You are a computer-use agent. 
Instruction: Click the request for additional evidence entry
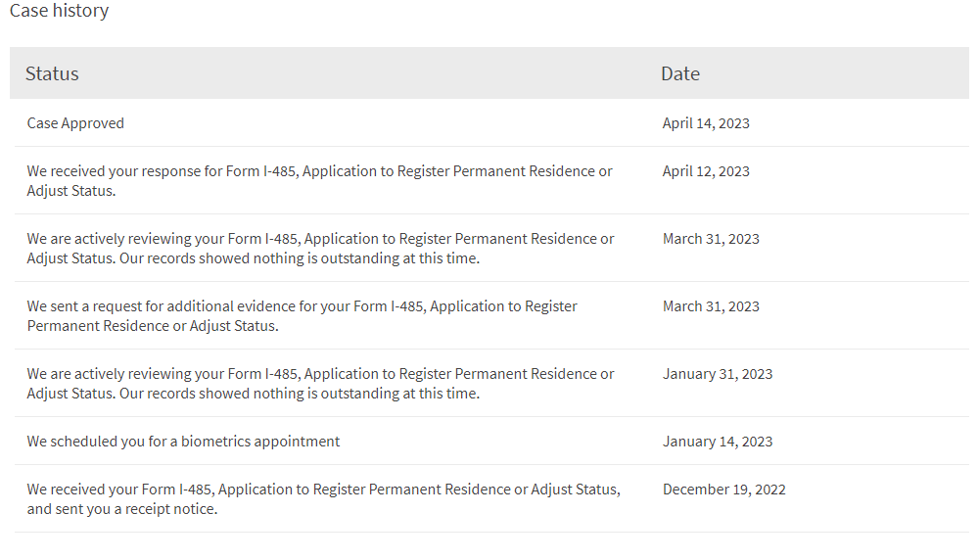coord(302,315)
